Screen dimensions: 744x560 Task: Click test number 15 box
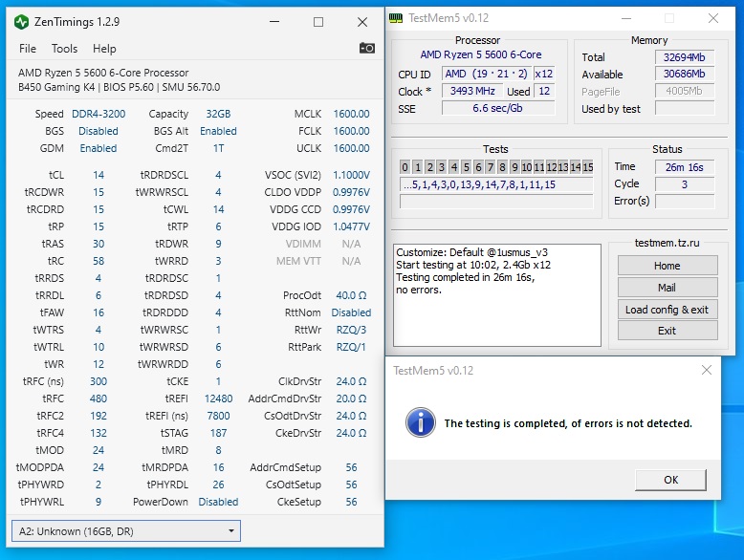pos(587,167)
